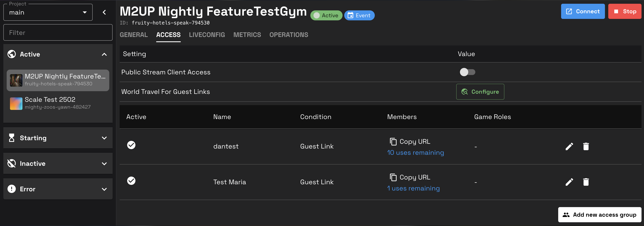Copy URL for Test Maria guest link
Image resolution: width=644 pixels, height=226 pixels.
point(410,177)
